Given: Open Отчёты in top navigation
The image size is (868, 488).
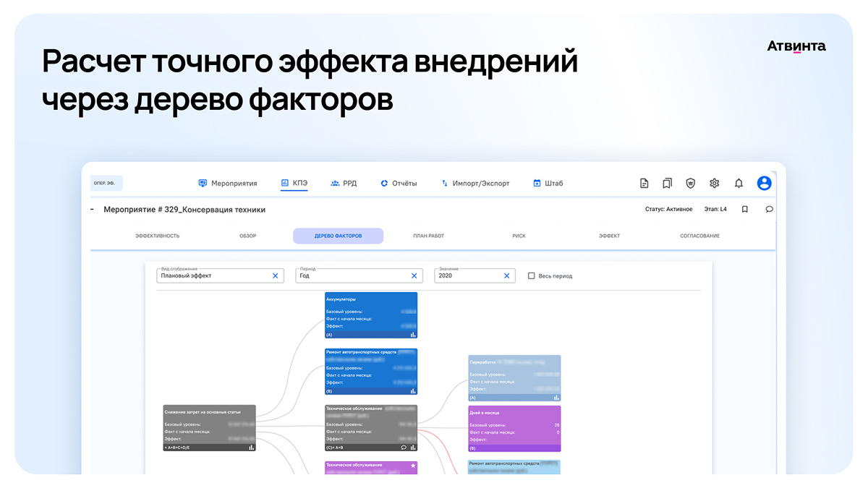Looking at the screenshot, I should pyautogui.click(x=399, y=184).
